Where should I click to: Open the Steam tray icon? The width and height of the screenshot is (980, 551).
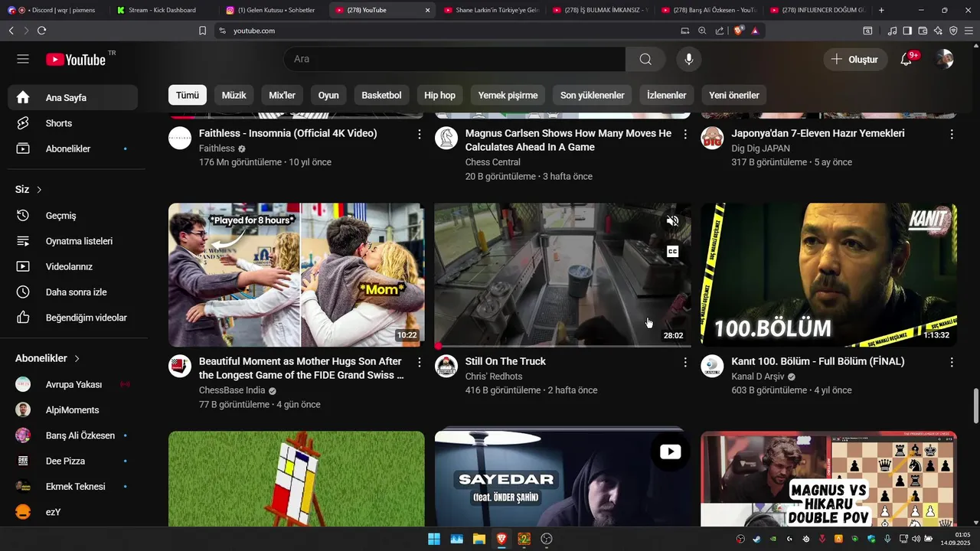(x=757, y=539)
